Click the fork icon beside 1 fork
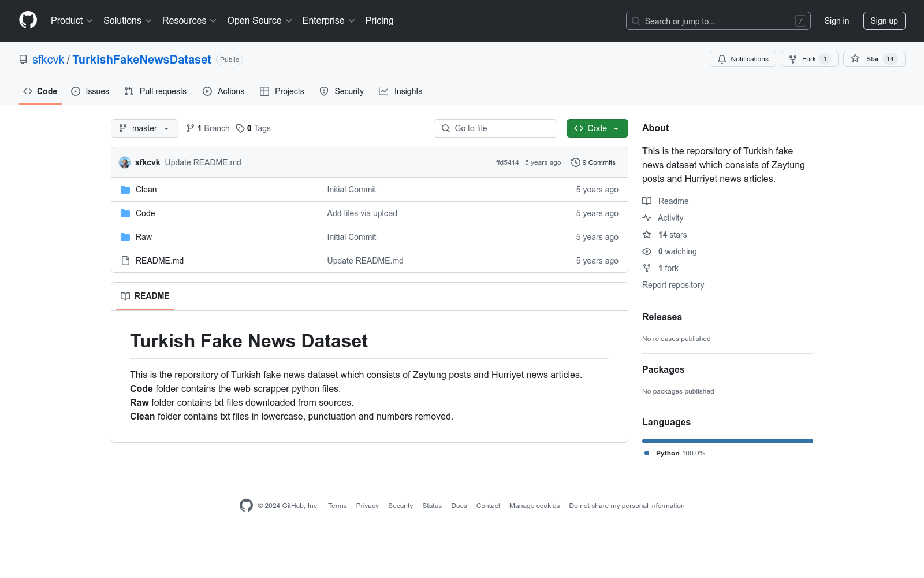The width and height of the screenshot is (924, 578). tap(647, 268)
